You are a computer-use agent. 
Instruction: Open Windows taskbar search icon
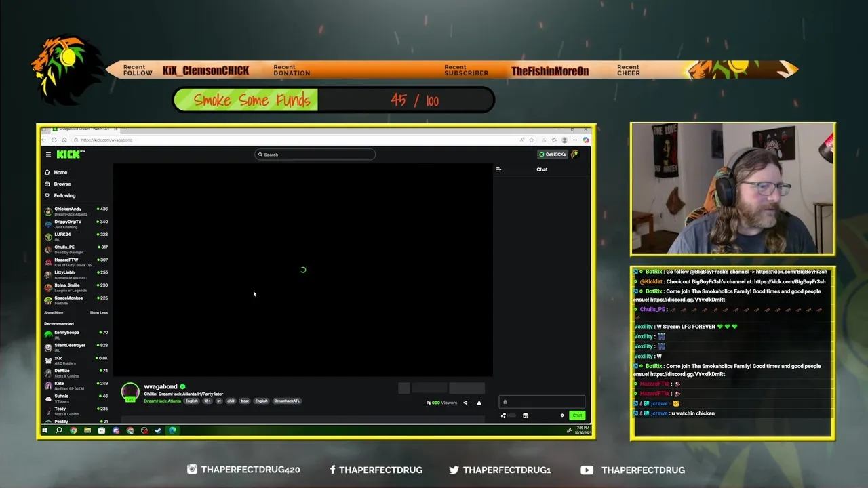tap(59, 430)
